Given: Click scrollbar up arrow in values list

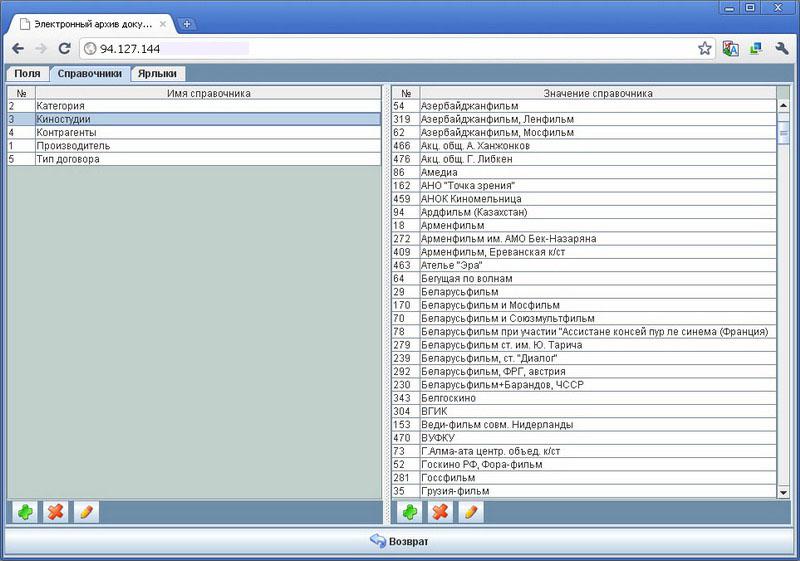Looking at the screenshot, I should (783, 106).
